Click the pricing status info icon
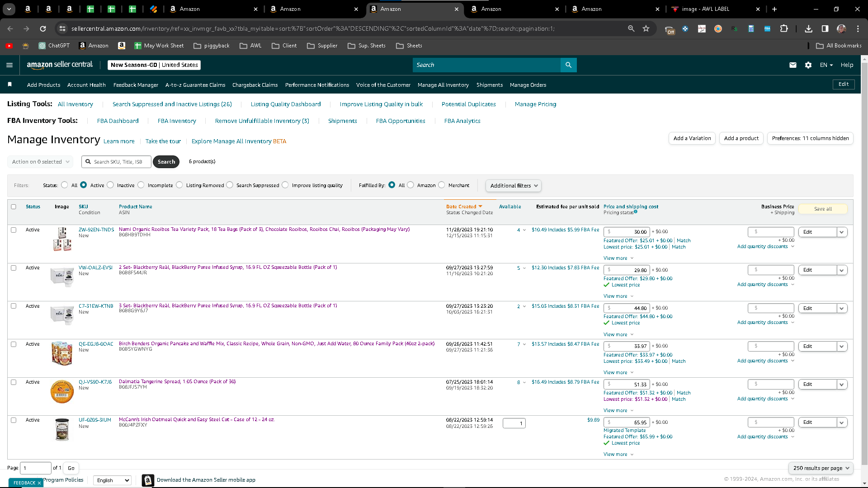This screenshot has width=868, height=488. pyautogui.click(x=636, y=211)
